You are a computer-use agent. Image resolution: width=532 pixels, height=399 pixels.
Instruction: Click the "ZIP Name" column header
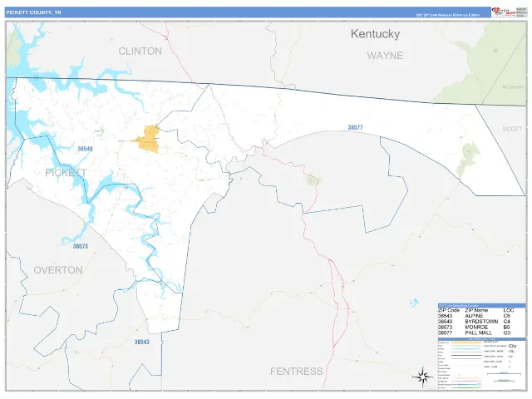click(476, 310)
